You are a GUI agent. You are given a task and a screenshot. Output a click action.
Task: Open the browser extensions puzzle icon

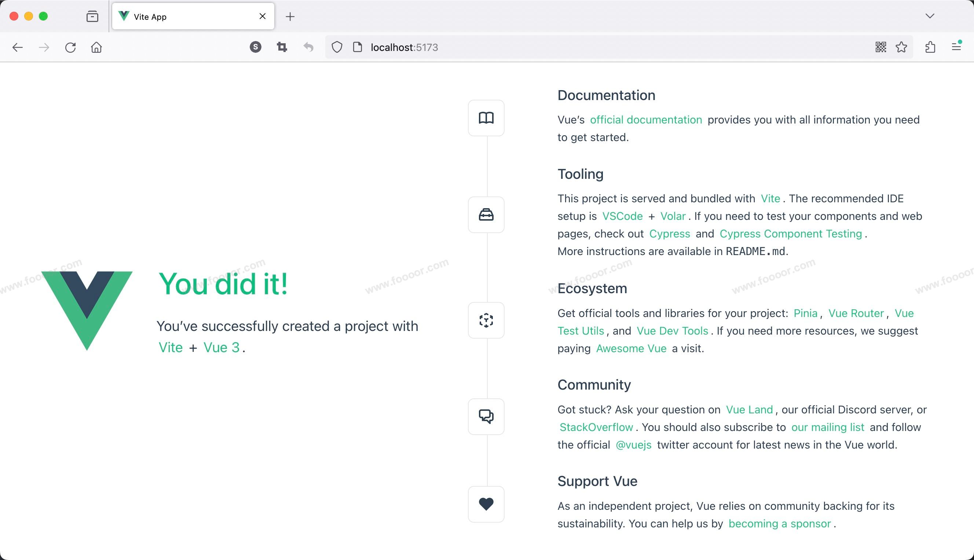coord(930,47)
